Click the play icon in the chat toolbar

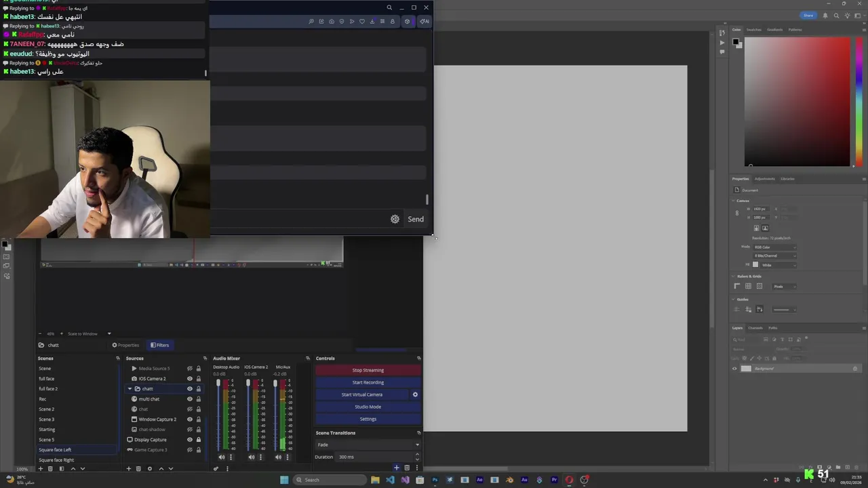(x=352, y=21)
